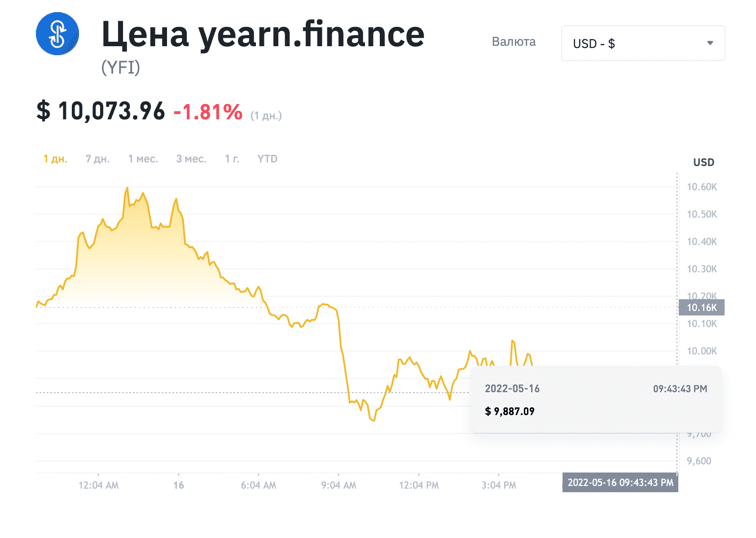Click the $ 10,073.96 current price
756x538 pixels.
(x=101, y=111)
